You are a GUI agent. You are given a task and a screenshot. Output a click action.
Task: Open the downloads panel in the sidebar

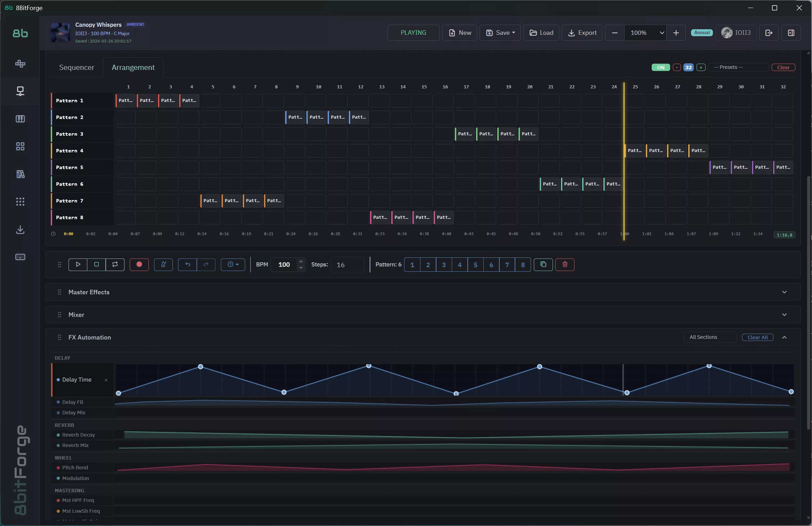[20, 230]
